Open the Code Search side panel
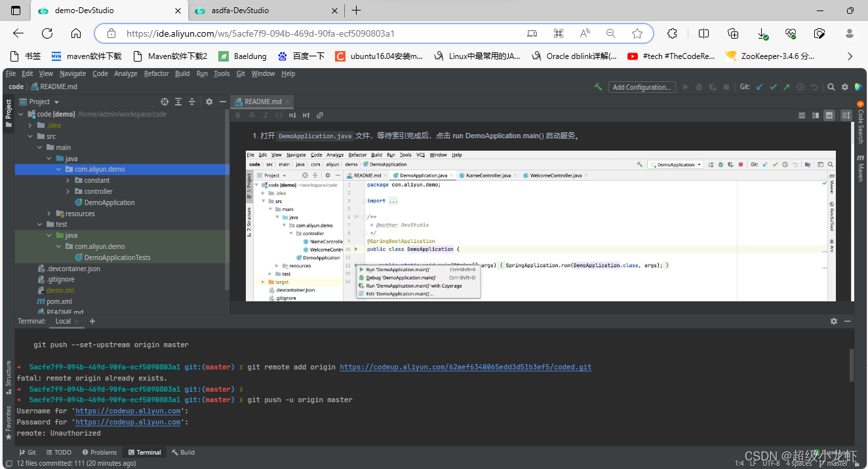 coord(860,122)
